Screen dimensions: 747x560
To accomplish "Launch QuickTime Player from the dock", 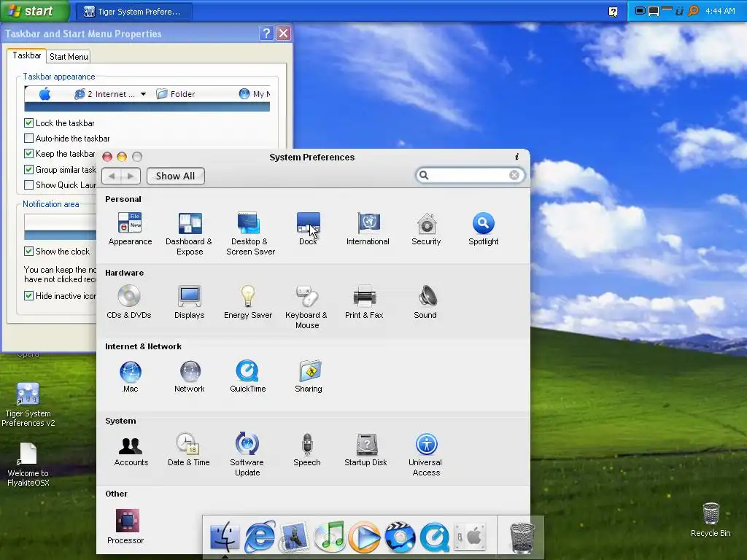I will point(435,537).
